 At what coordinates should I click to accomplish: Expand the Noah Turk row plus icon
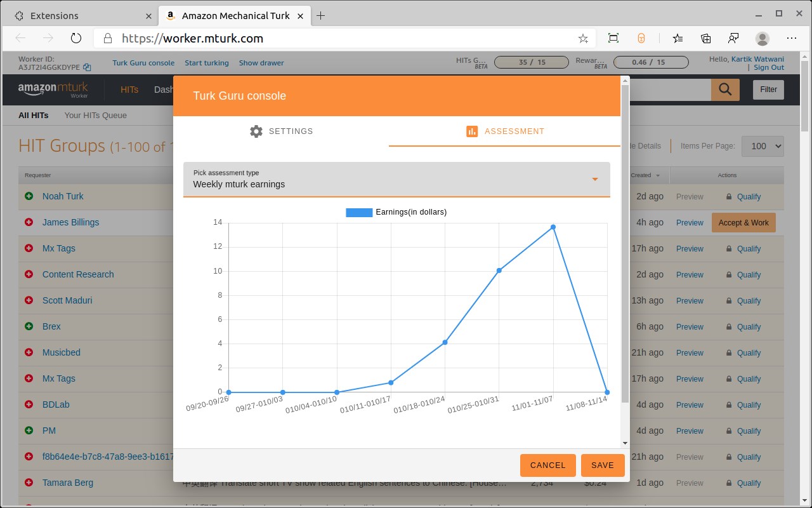click(x=29, y=196)
